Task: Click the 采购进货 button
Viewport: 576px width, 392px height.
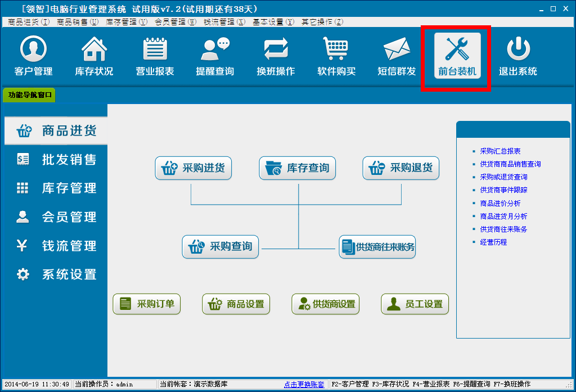Action: (193, 168)
